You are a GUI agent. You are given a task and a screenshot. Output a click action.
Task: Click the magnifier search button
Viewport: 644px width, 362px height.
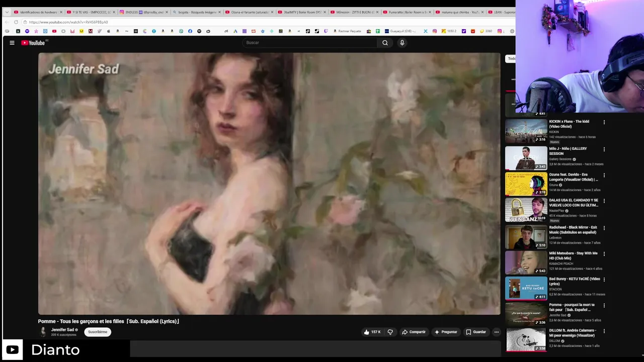385,43
